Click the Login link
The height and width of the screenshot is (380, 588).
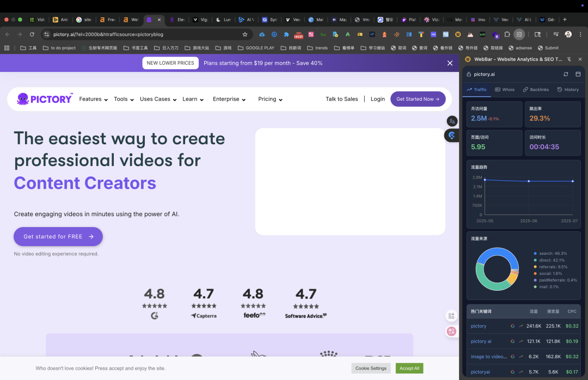coord(378,99)
